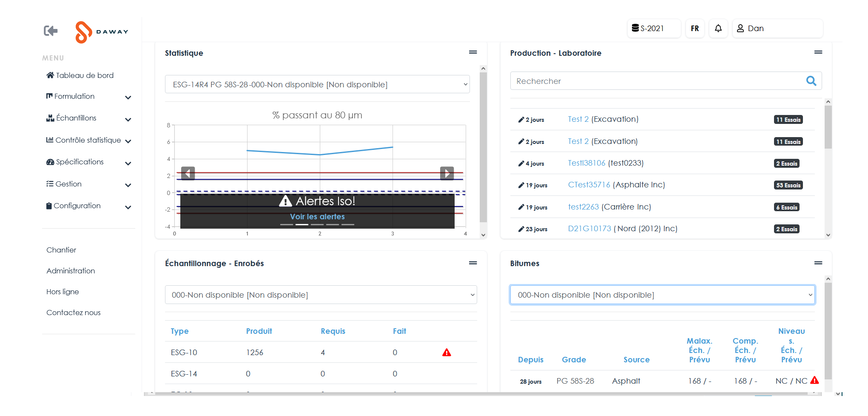Open Statistique panel hamburger menu

tap(472, 52)
